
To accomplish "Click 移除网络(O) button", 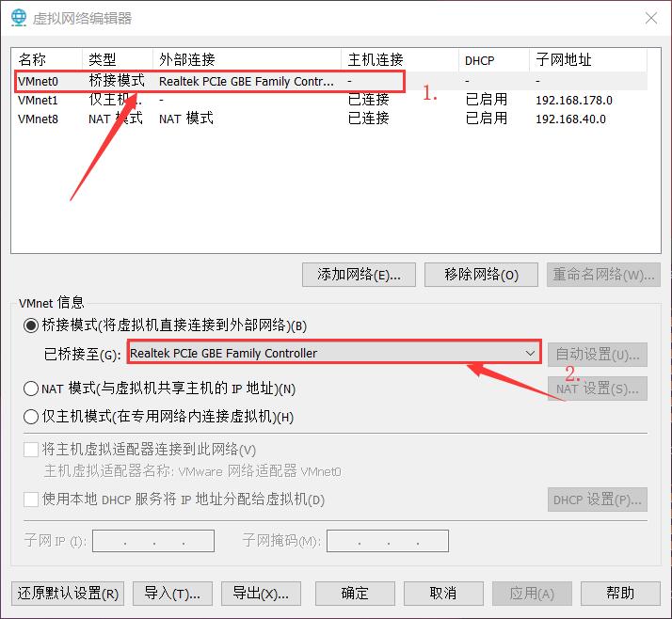I will point(481,275).
